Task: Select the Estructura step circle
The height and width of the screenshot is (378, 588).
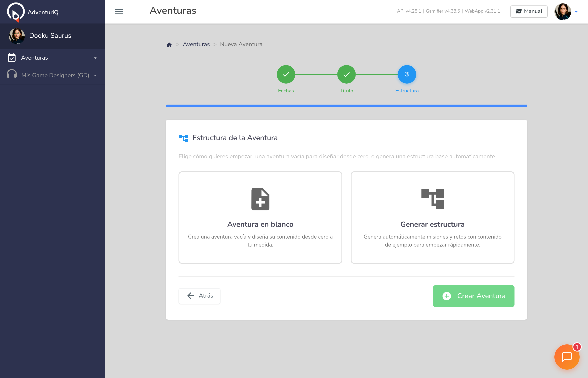Action: 407,74
